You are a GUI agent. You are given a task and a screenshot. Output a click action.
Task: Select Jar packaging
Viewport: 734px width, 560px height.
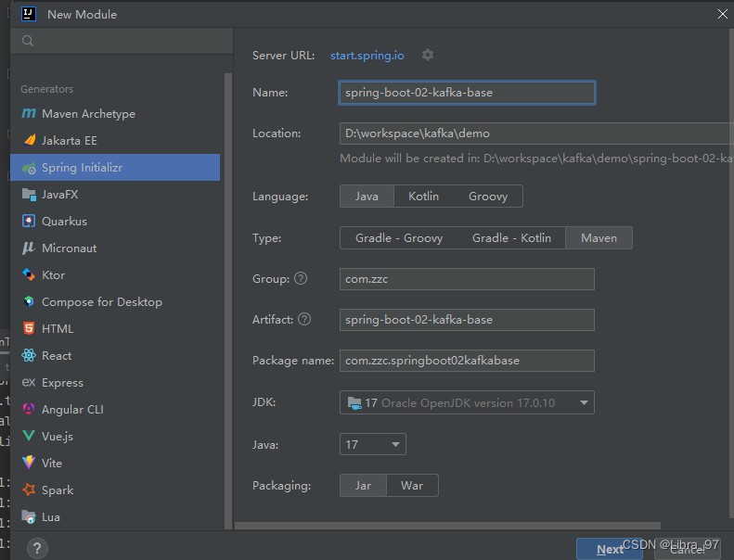tap(363, 485)
